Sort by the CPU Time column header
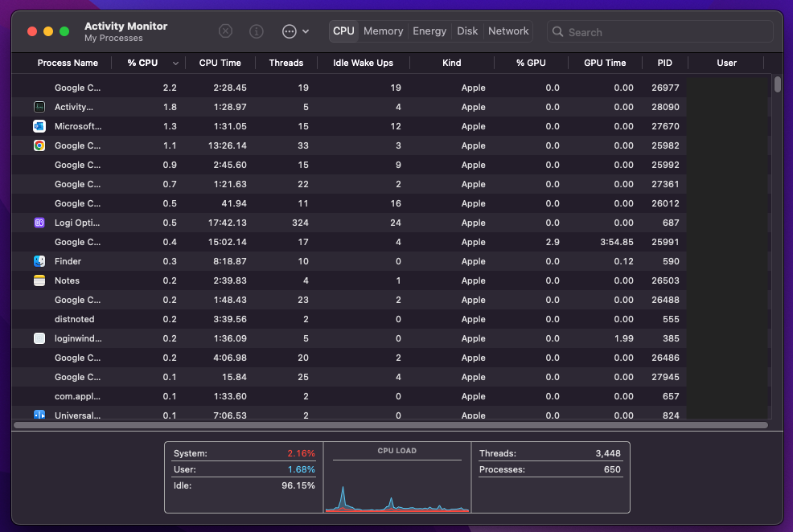The width and height of the screenshot is (793, 532). tap(220, 63)
